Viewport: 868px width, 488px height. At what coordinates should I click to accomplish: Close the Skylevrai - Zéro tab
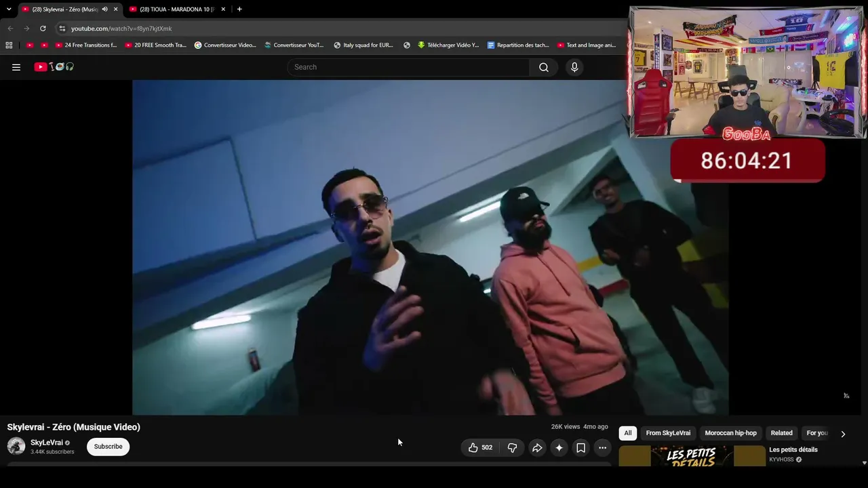[116, 9]
